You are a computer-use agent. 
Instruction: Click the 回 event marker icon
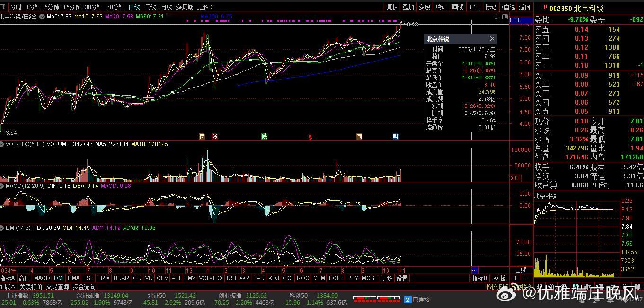(359, 137)
